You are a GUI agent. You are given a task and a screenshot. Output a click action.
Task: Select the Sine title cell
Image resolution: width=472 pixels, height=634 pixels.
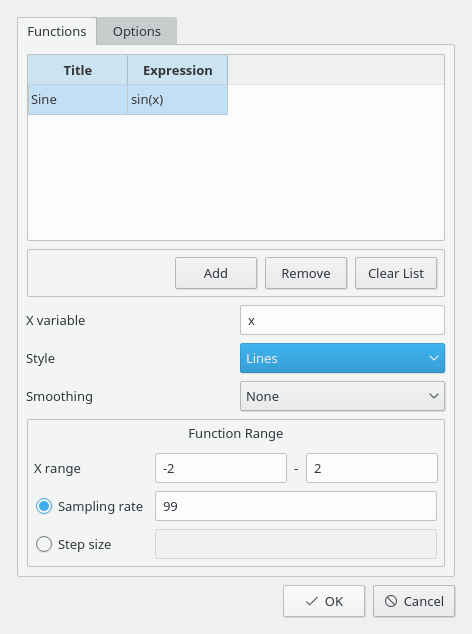[78, 99]
